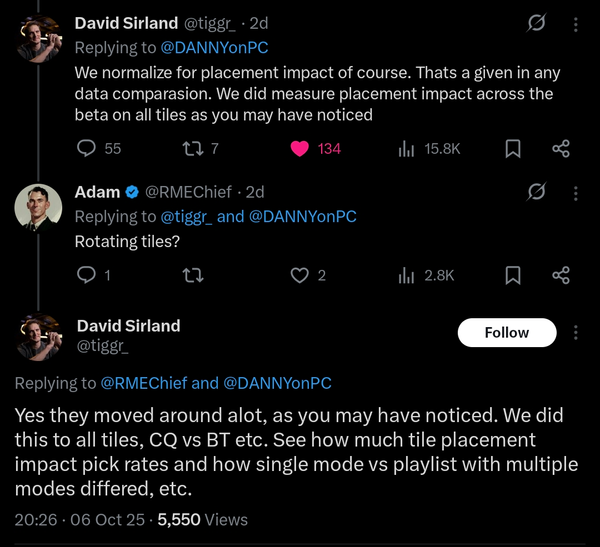This screenshot has width=600, height=547.
Task: Share David Sirland's first tweet
Action: pyautogui.click(x=561, y=149)
